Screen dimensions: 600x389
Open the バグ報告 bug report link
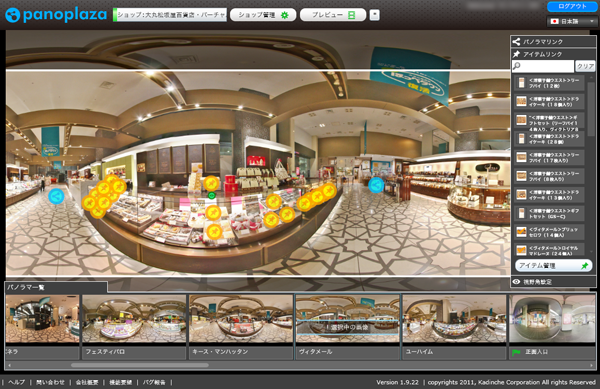pyautogui.click(x=154, y=382)
